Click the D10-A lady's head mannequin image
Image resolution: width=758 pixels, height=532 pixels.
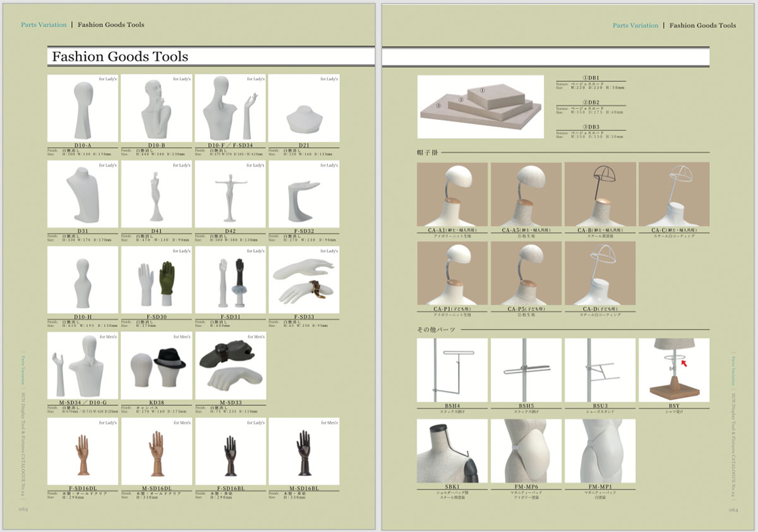[x=83, y=109]
